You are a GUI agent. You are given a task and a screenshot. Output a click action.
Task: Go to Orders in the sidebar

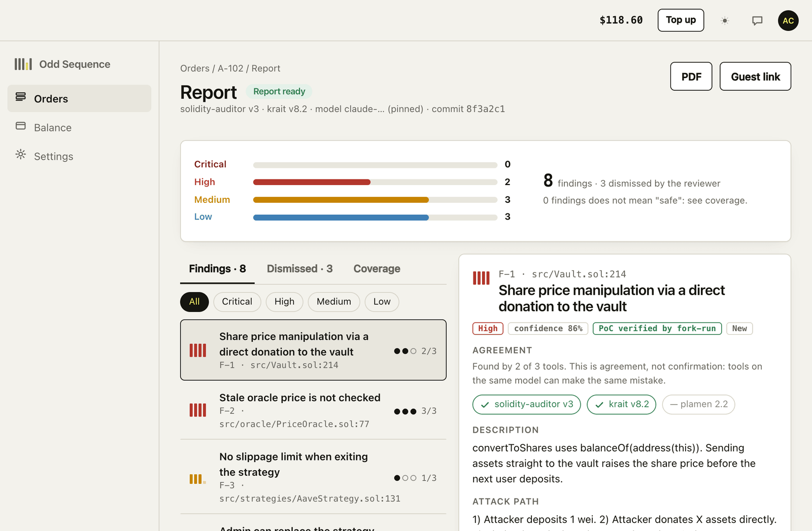pos(79,98)
